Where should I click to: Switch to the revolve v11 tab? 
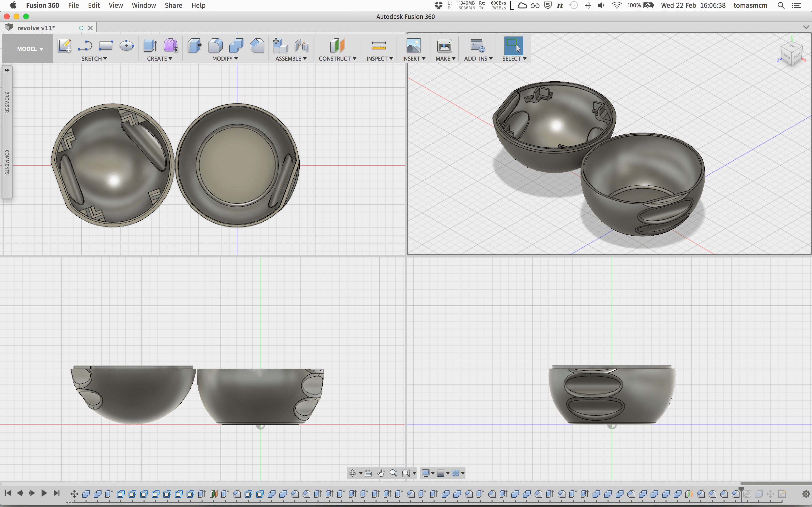pyautogui.click(x=36, y=28)
